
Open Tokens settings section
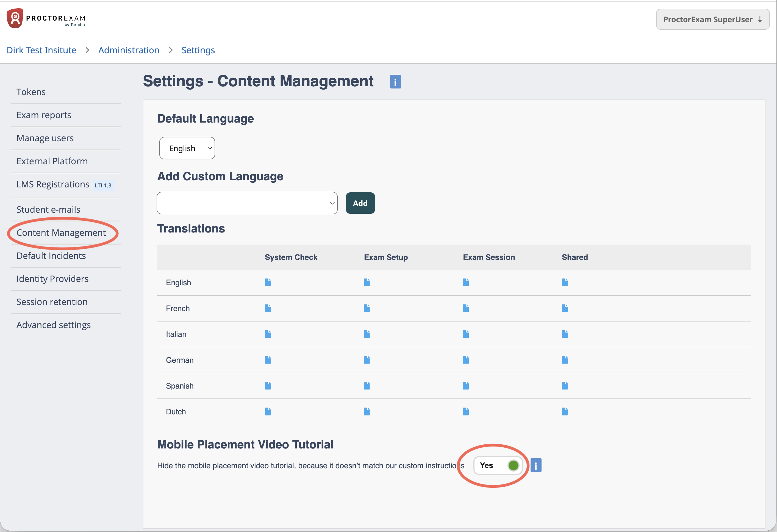31,92
